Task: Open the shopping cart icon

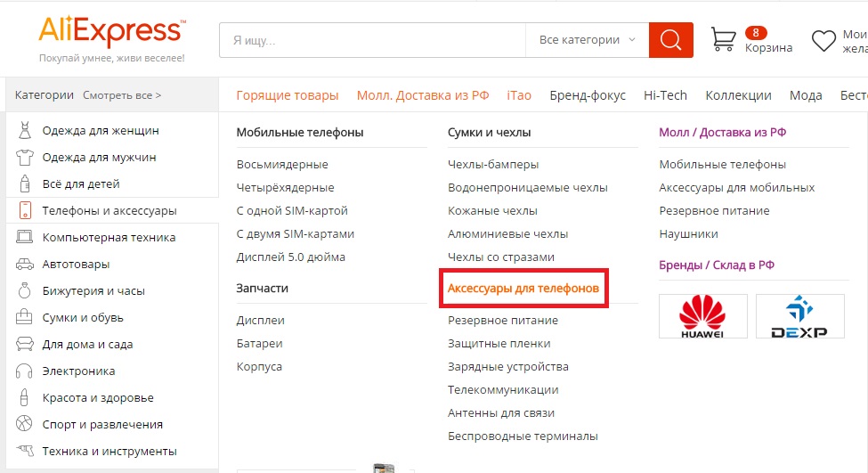Action: coord(723,40)
